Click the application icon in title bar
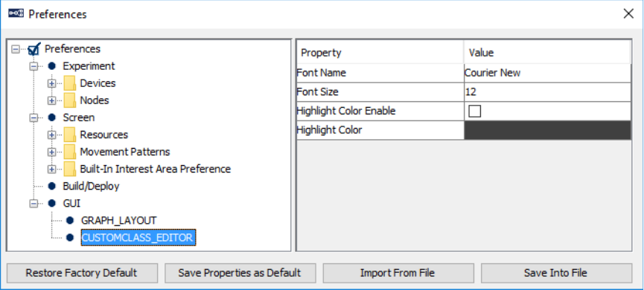Screen dimensions: 644x290 click(x=16, y=14)
